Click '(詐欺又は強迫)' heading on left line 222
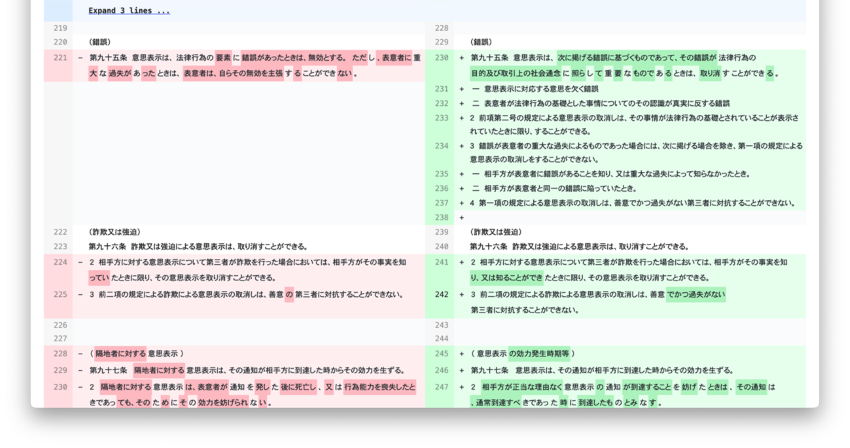The height and width of the screenshot is (448, 850). [114, 233]
